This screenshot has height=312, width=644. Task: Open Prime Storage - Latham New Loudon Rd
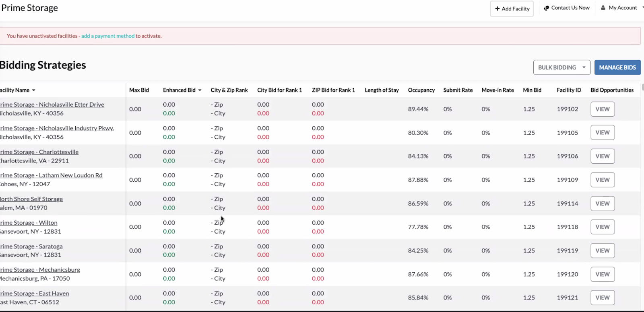click(x=51, y=175)
